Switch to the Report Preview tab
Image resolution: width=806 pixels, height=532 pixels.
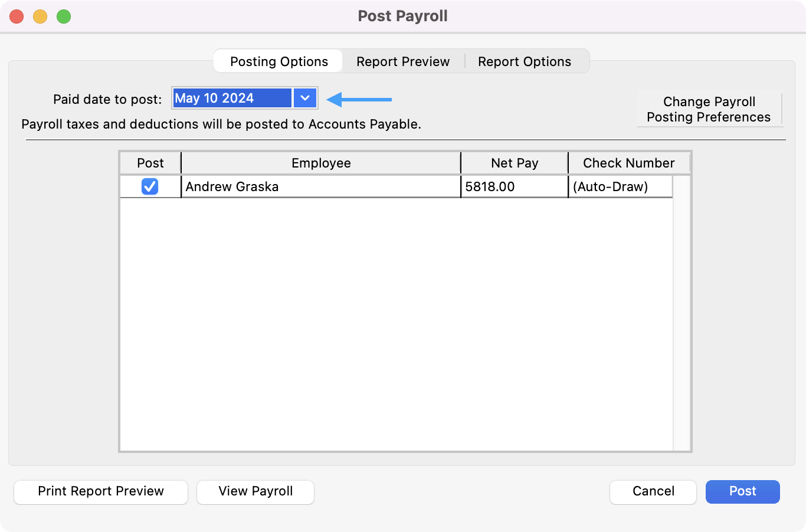coord(403,61)
